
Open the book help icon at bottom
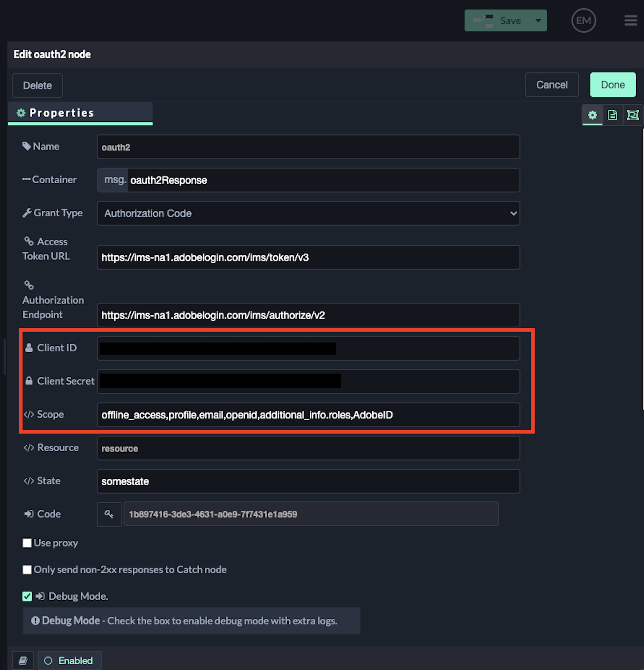(23, 661)
